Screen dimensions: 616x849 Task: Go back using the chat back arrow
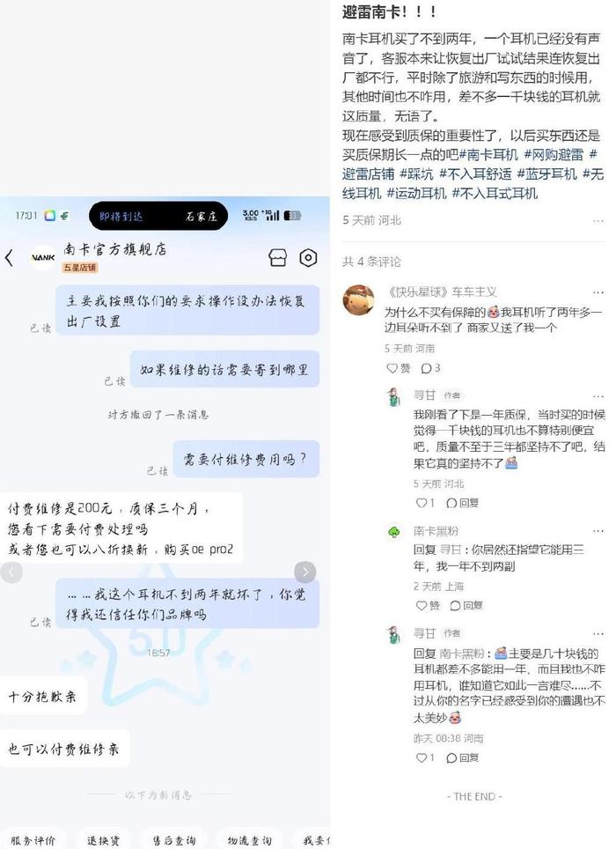click(x=9, y=258)
